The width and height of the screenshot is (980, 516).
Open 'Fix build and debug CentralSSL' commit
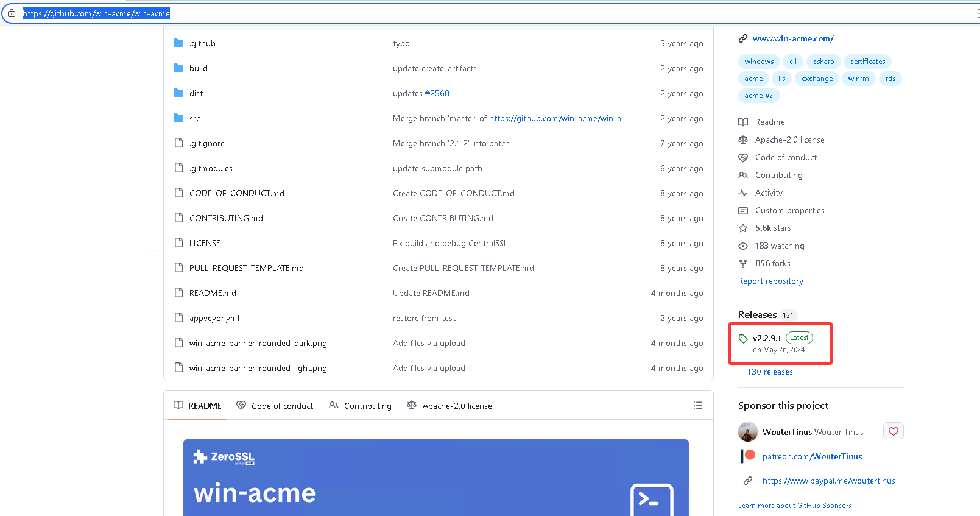point(450,243)
